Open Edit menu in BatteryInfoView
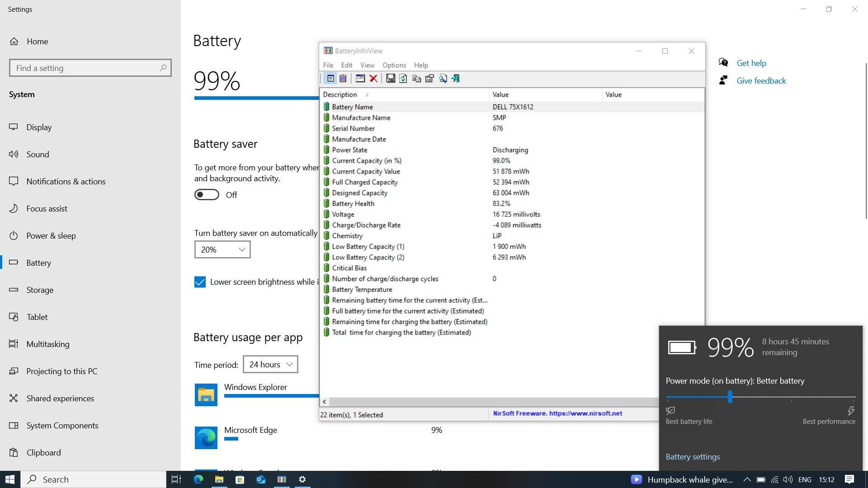868x488 pixels. 347,65
